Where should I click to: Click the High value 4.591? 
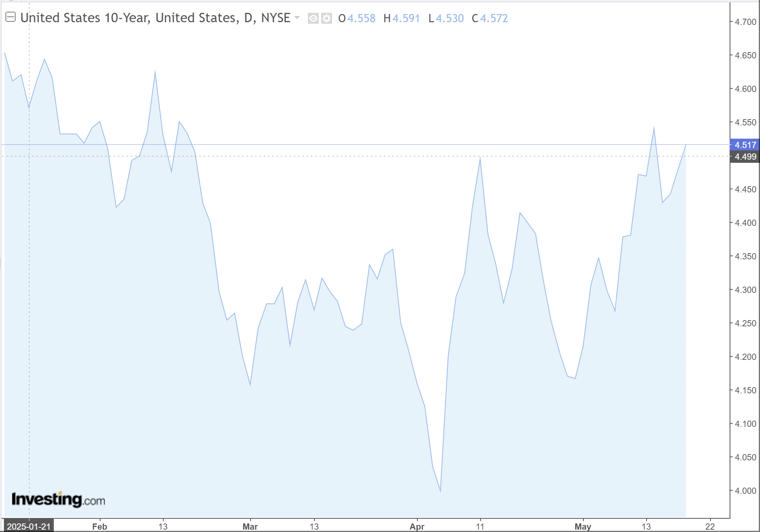pos(406,18)
